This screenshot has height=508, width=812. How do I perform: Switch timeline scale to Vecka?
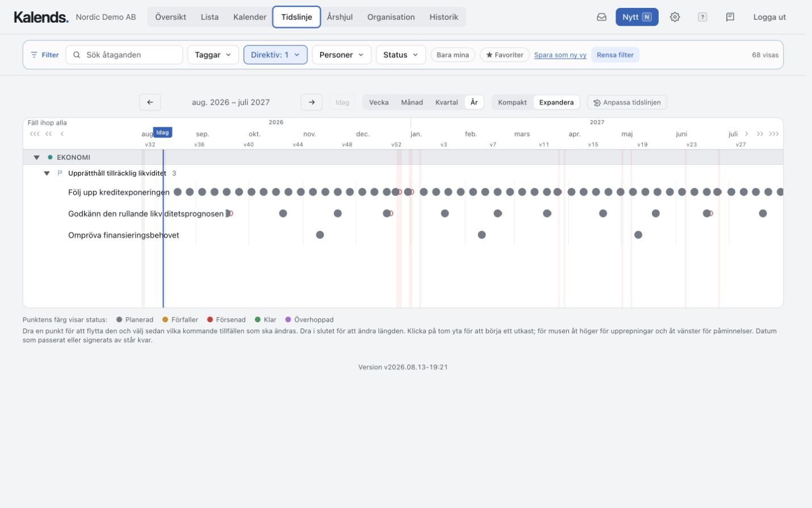379,102
